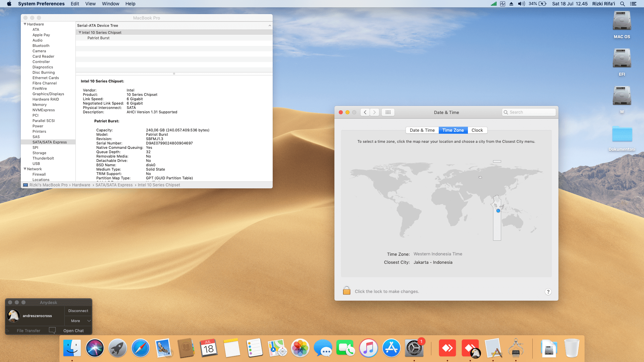Collapse the Hardware tree section

coord(25,24)
